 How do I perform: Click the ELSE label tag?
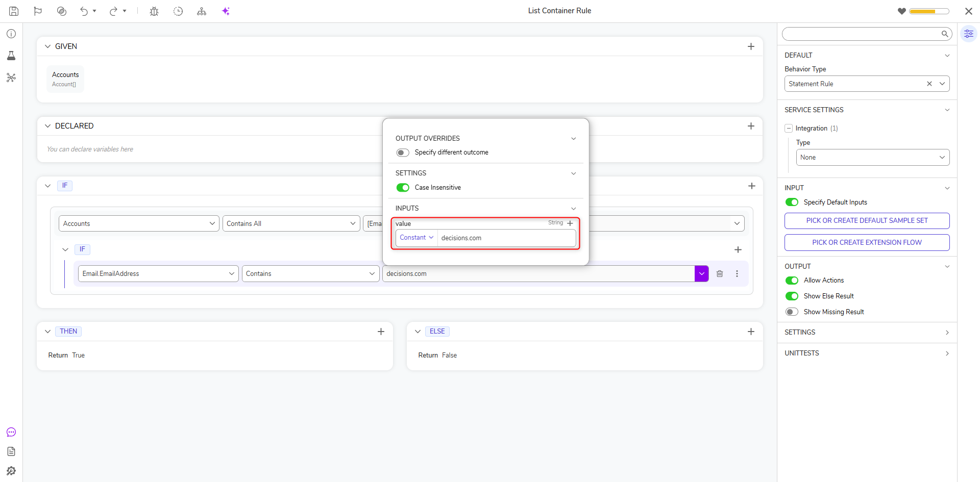click(437, 332)
